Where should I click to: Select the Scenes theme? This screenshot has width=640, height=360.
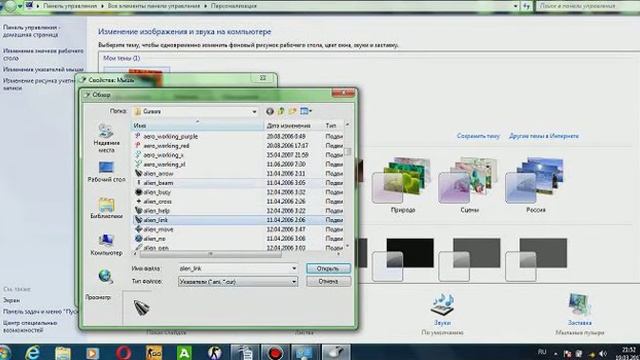click(x=469, y=185)
